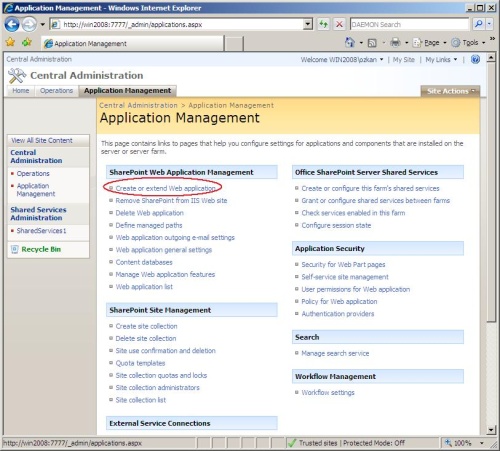Image resolution: width=500 pixels, height=451 pixels.
Task: Click the Trusted sites security zone indicator
Action: [346, 443]
